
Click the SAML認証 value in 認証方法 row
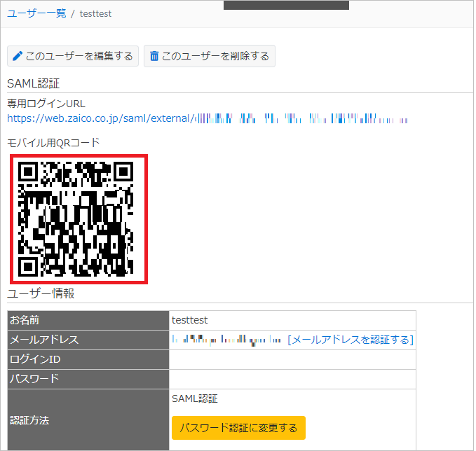click(195, 398)
